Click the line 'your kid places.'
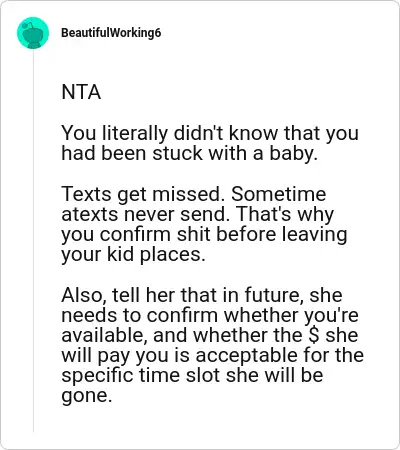Viewport: 400px width, 450px height. pyautogui.click(x=133, y=255)
